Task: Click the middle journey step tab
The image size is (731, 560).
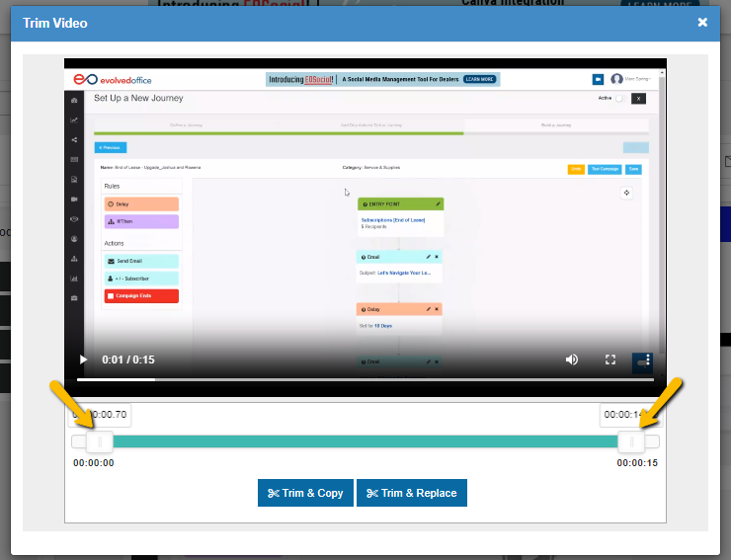Action: 371,125
